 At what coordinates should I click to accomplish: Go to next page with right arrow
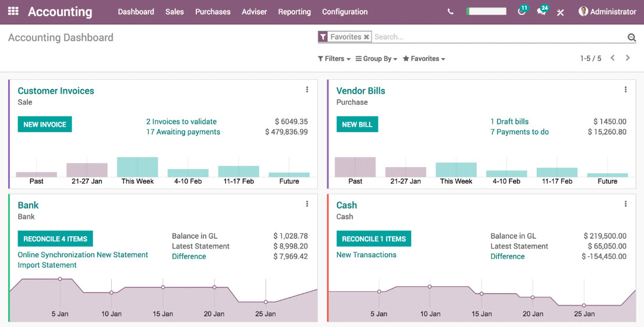(628, 58)
